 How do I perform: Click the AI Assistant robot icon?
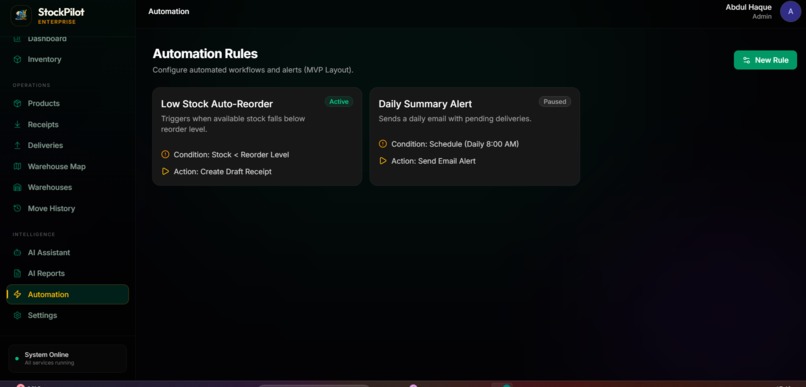tap(17, 253)
